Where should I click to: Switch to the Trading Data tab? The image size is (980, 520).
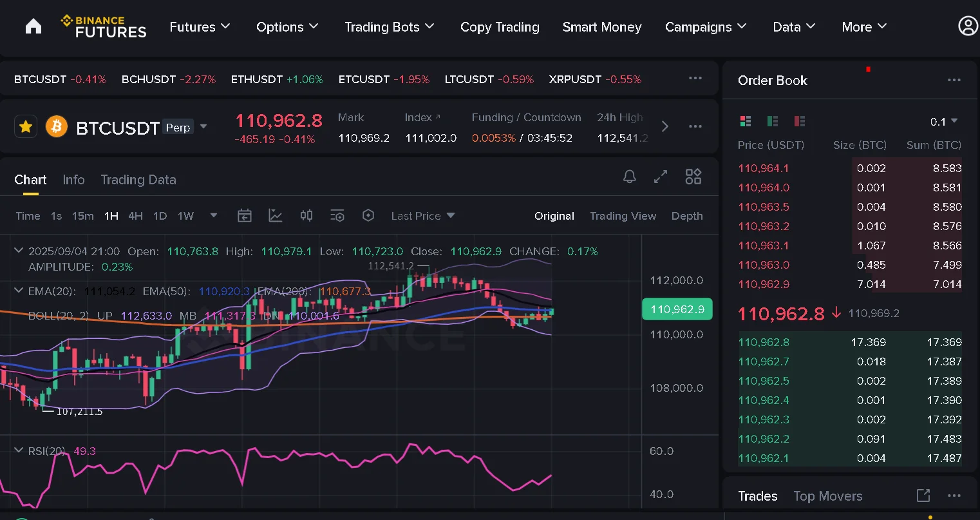click(x=138, y=180)
